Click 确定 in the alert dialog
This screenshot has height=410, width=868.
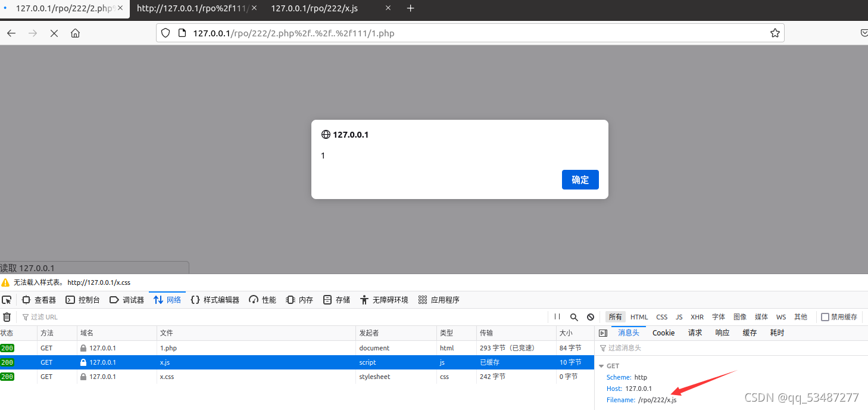(x=580, y=180)
